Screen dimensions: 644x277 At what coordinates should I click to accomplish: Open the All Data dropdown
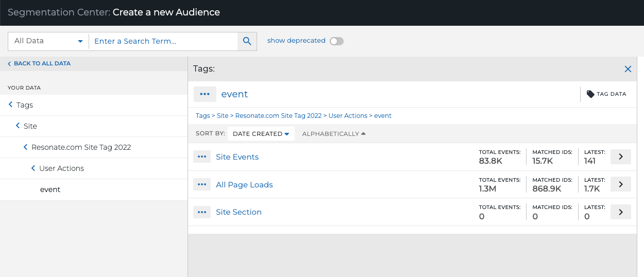48,41
